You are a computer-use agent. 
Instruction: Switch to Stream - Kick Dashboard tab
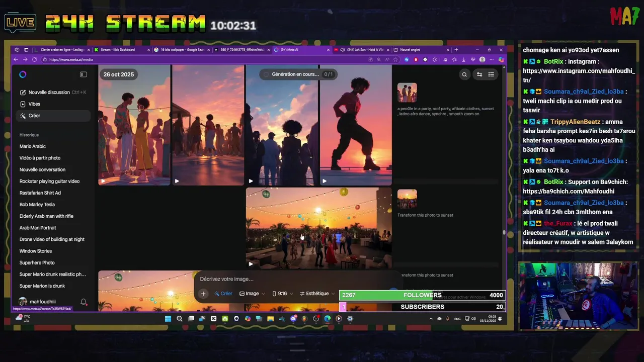[122, 50]
